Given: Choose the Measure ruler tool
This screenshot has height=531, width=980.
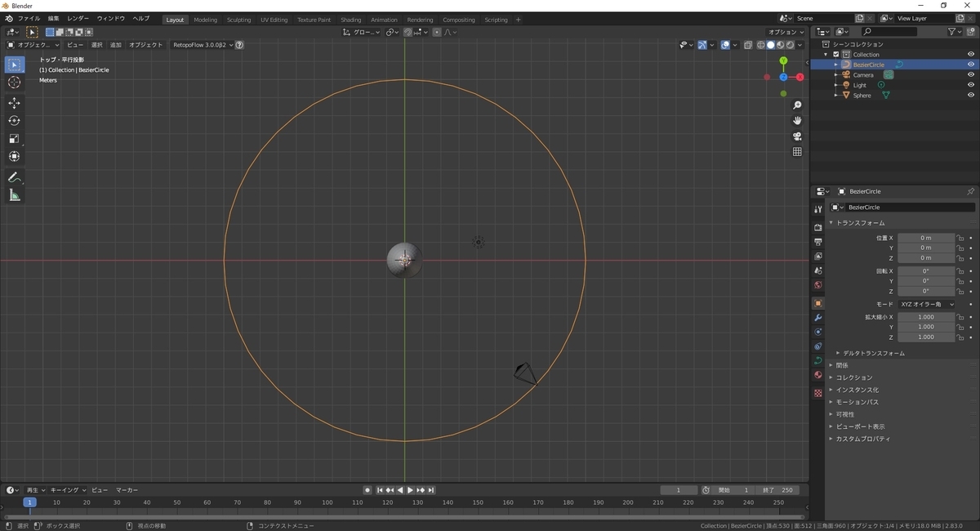Looking at the screenshot, I should pos(14,195).
